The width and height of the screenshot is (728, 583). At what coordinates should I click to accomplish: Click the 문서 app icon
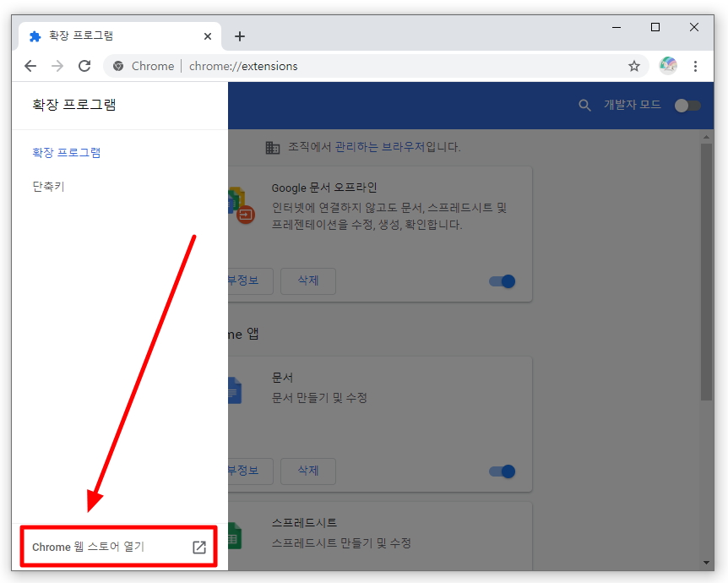click(235, 390)
